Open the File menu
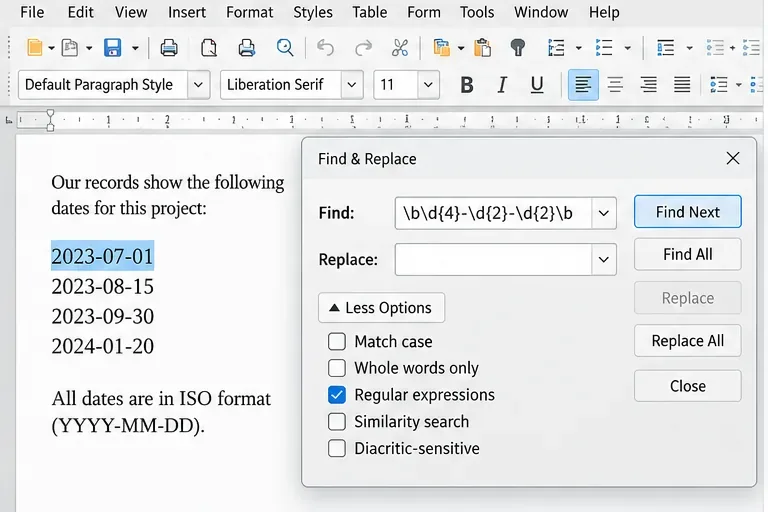 click(32, 12)
